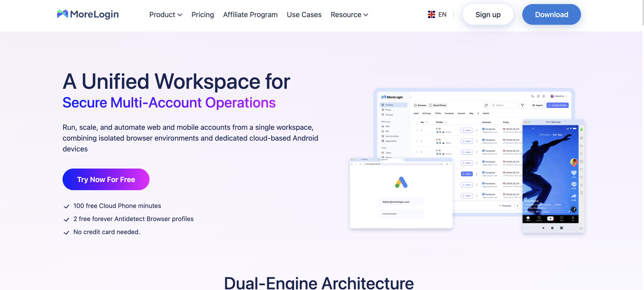
Task: Click the Try Now For Free button
Action: [x=106, y=179]
